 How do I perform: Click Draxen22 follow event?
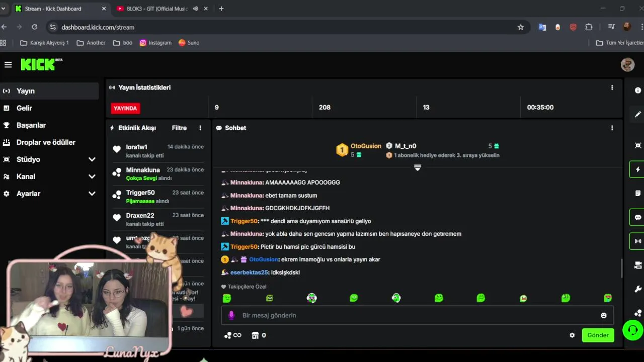click(x=158, y=219)
